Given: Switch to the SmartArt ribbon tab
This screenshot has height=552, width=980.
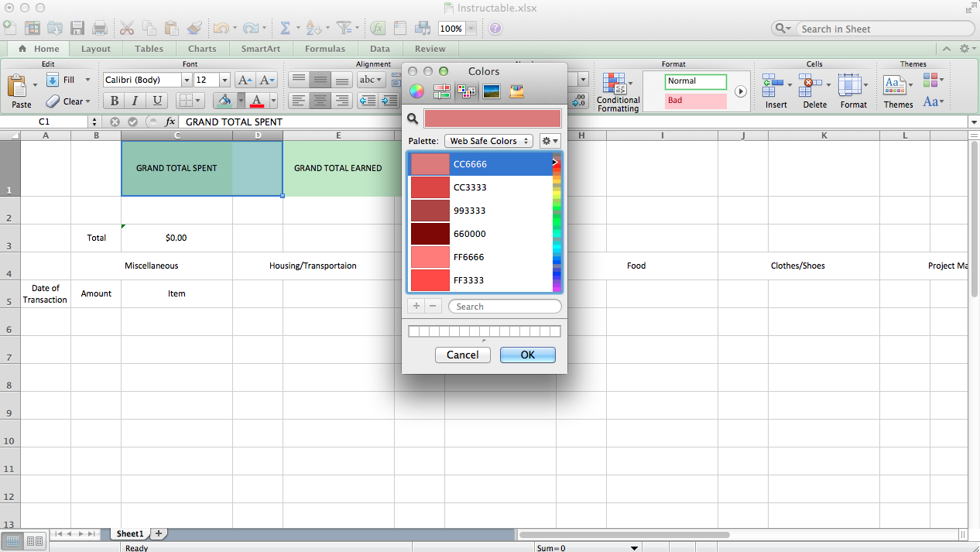Looking at the screenshot, I should 261,49.
